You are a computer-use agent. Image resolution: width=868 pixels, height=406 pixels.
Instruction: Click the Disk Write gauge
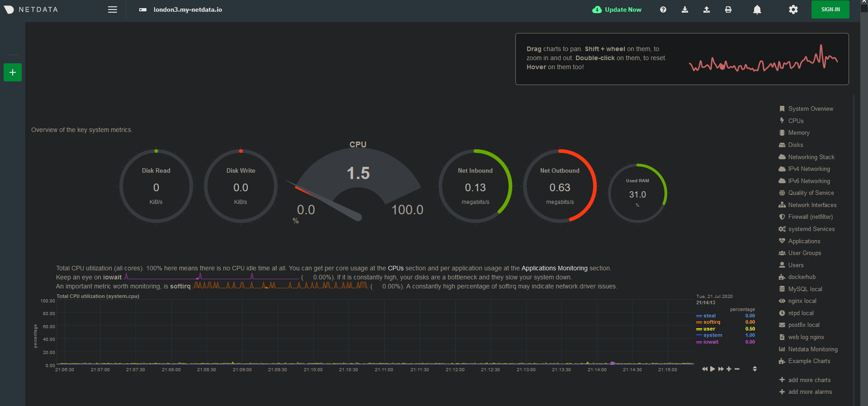tap(241, 186)
